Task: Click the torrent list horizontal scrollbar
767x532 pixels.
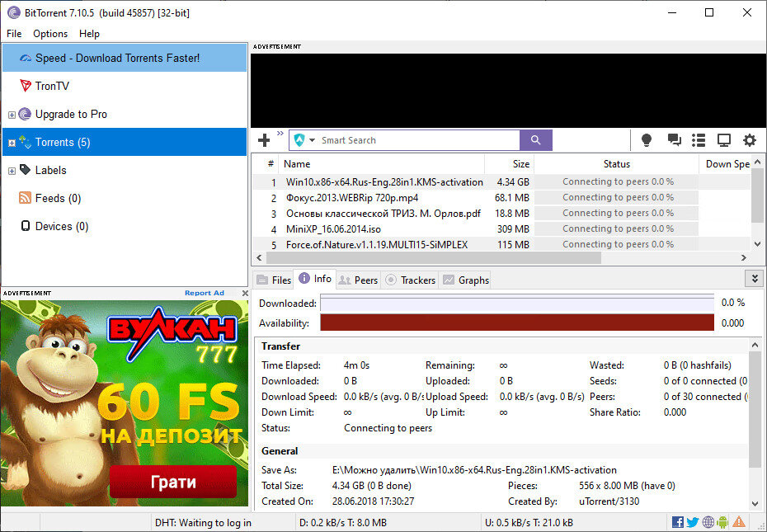Action: (433, 257)
